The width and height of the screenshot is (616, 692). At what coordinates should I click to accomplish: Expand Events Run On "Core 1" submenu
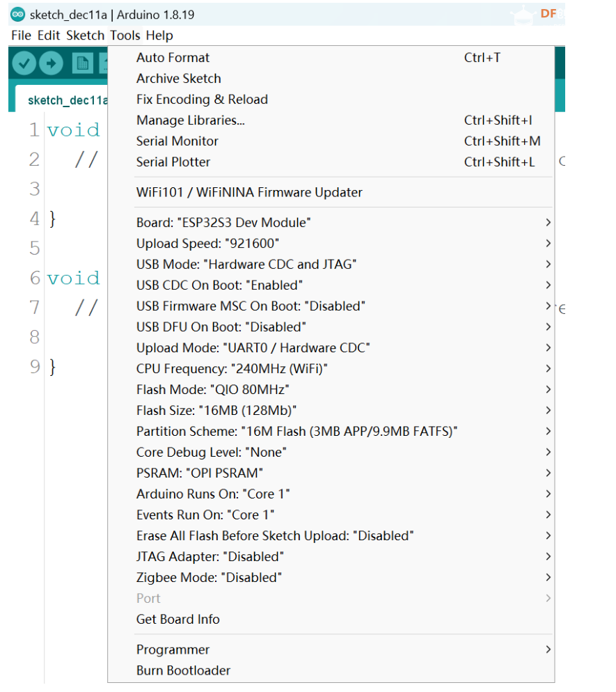331,515
